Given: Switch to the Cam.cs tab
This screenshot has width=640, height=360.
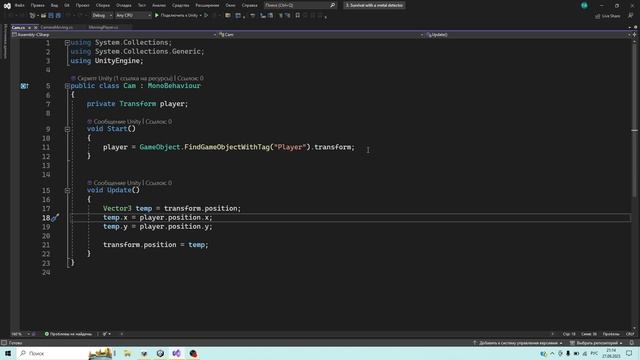Looking at the screenshot, I should [x=18, y=27].
